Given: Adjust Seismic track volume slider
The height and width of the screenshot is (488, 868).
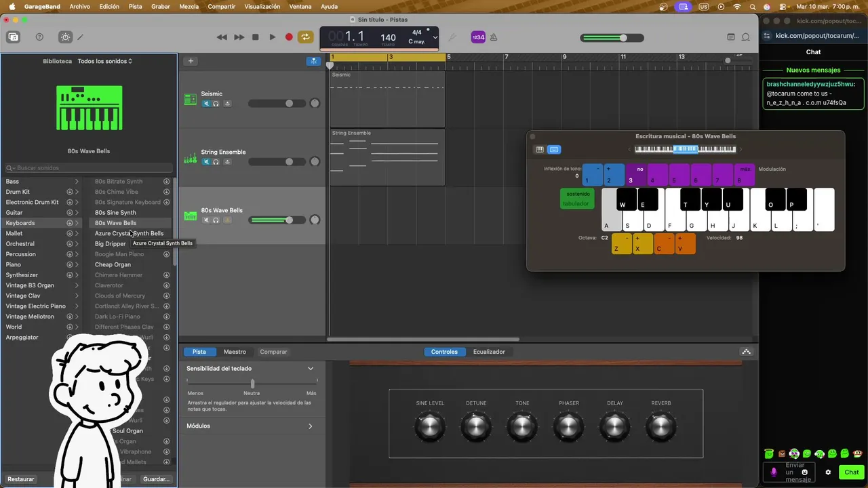Looking at the screenshot, I should [x=277, y=104].
